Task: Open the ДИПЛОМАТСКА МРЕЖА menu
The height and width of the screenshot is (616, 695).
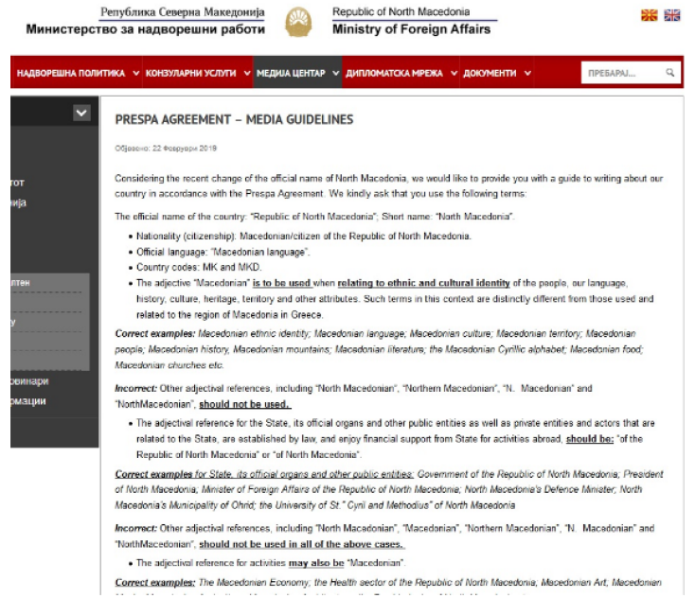Action: (x=394, y=73)
